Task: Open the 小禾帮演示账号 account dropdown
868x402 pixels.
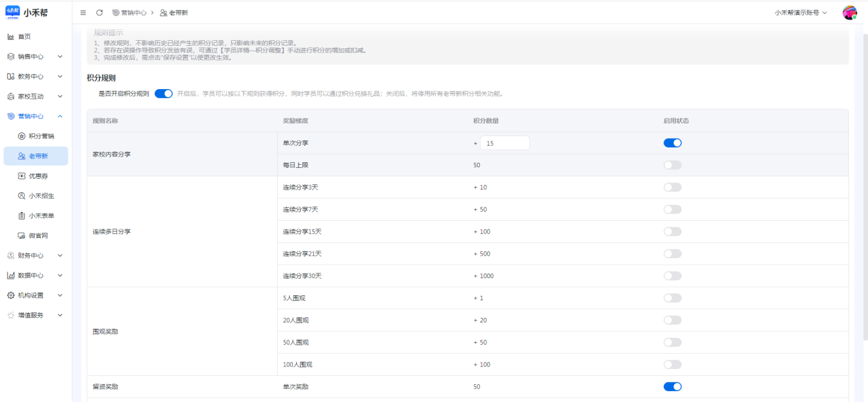Action: 801,13
